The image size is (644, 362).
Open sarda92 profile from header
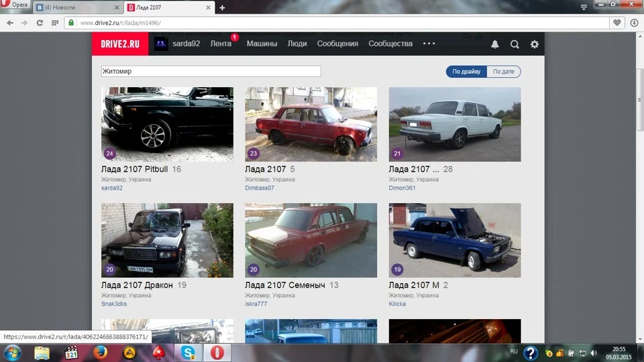tap(186, 44)
